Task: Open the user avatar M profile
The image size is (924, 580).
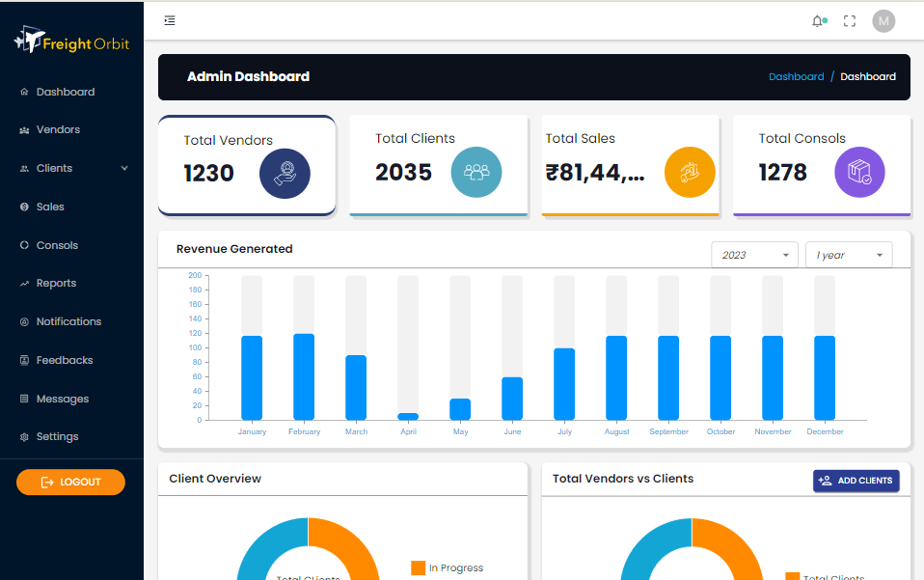Action: (883, 21)
